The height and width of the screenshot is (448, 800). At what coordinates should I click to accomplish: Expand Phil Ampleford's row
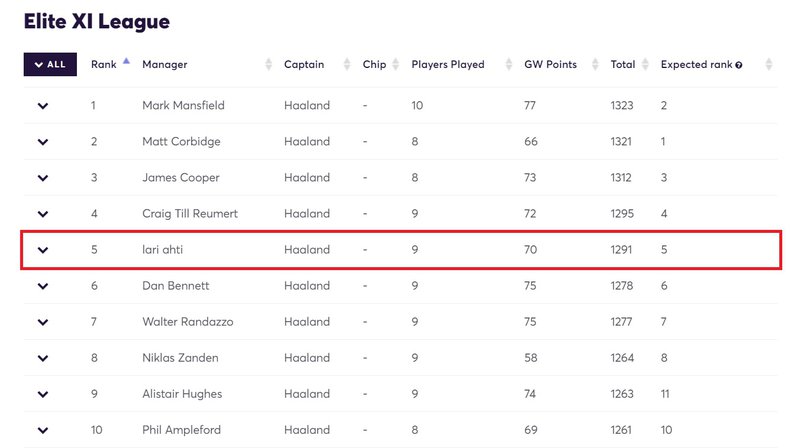coord(43,430)
